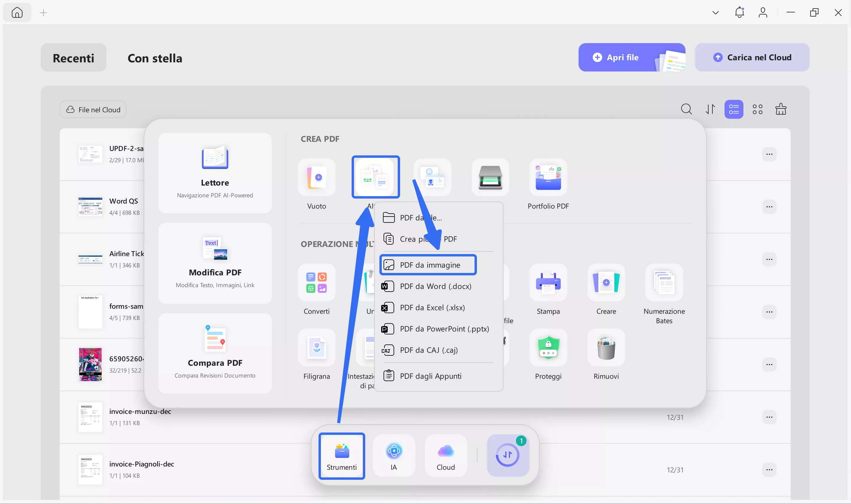The height and width of the screenshot is (504, 851).
Task: Click the sort order icon
Action: point(710,109)
